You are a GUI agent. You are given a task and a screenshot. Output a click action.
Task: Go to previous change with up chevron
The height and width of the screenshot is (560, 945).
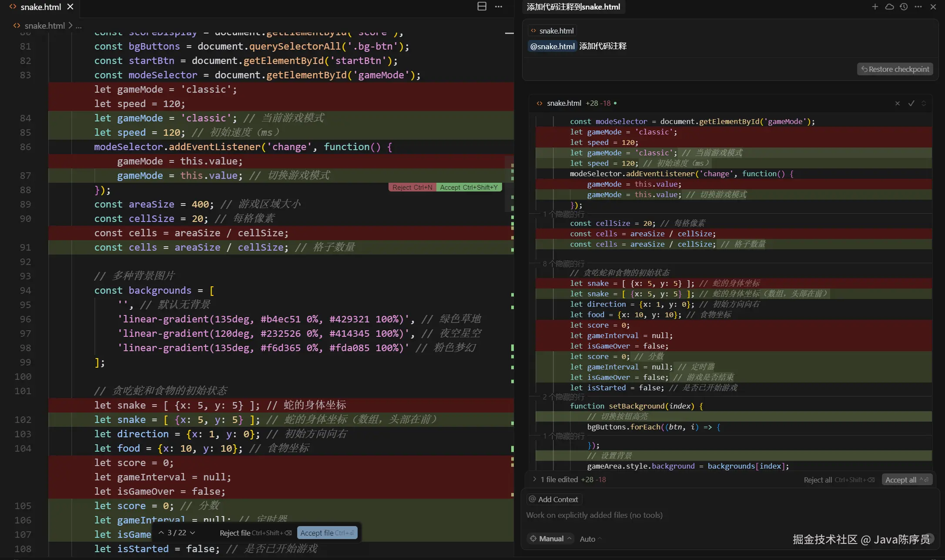point(161,533)
